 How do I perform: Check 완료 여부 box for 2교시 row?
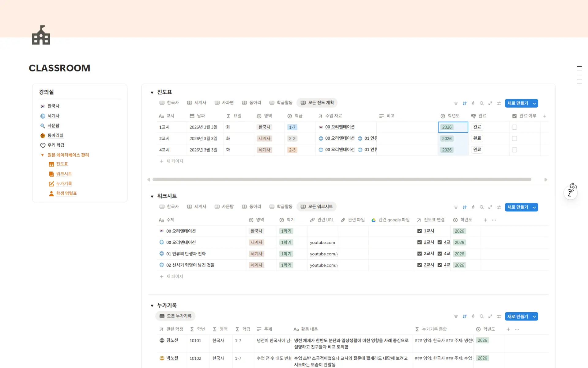point(514,139)
